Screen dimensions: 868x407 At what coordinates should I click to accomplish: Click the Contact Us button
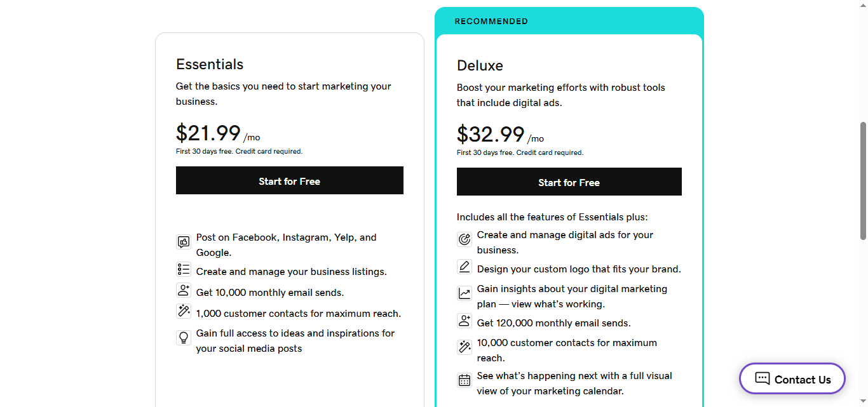pyautogui.click(x=792, y=378)
